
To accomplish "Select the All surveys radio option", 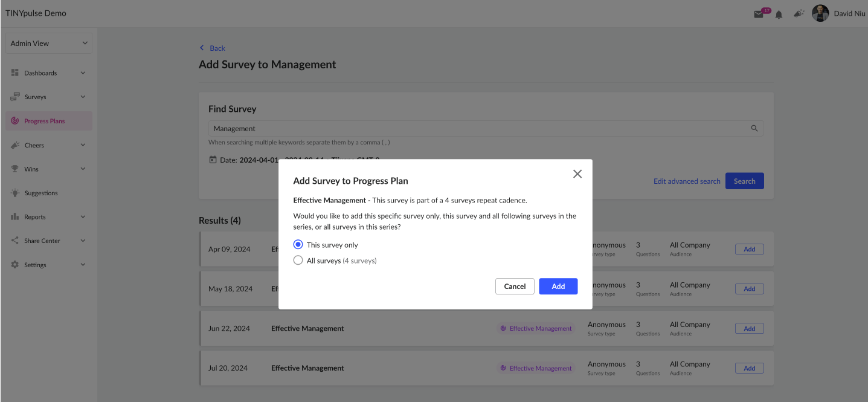I will point(298,261).
